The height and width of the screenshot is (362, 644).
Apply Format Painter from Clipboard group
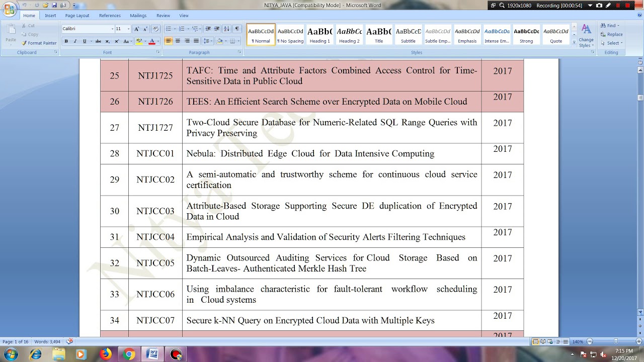click(39, 43)
